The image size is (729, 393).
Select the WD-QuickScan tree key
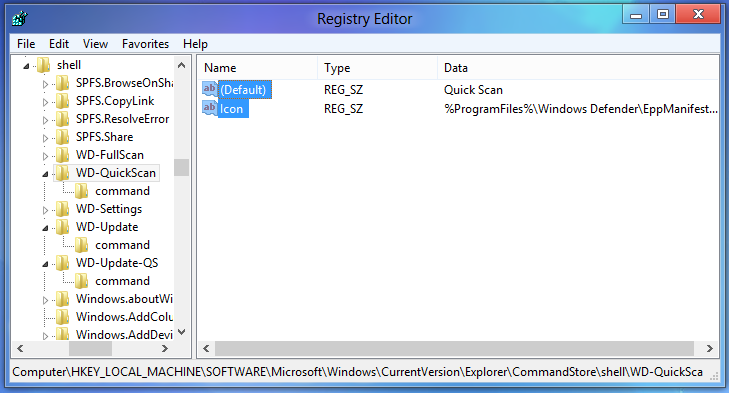coord(116,173)
